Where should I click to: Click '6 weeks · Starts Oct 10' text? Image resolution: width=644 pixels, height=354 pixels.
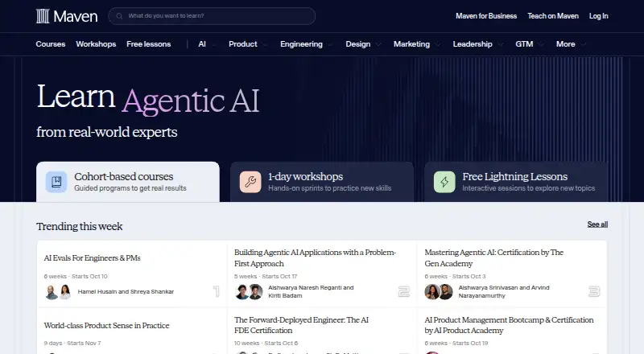pos(76,277)
